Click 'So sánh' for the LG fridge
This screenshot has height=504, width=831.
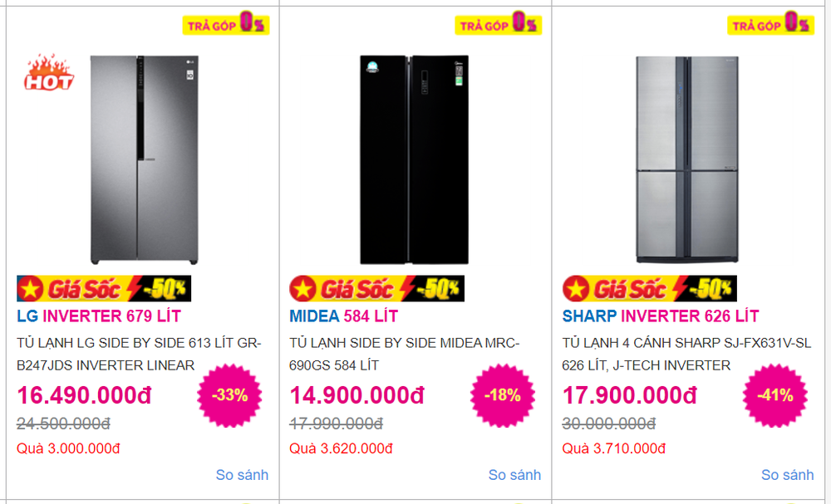pos(242,475)
